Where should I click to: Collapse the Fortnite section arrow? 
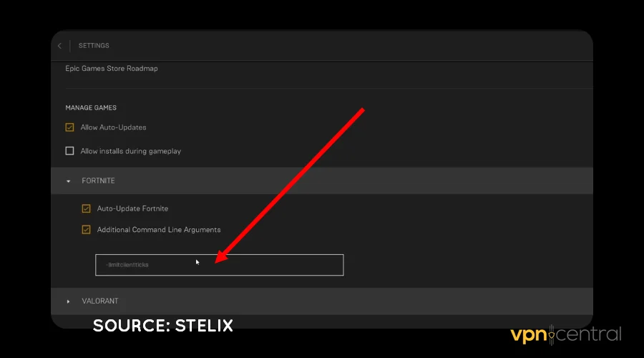pos(69,181)
